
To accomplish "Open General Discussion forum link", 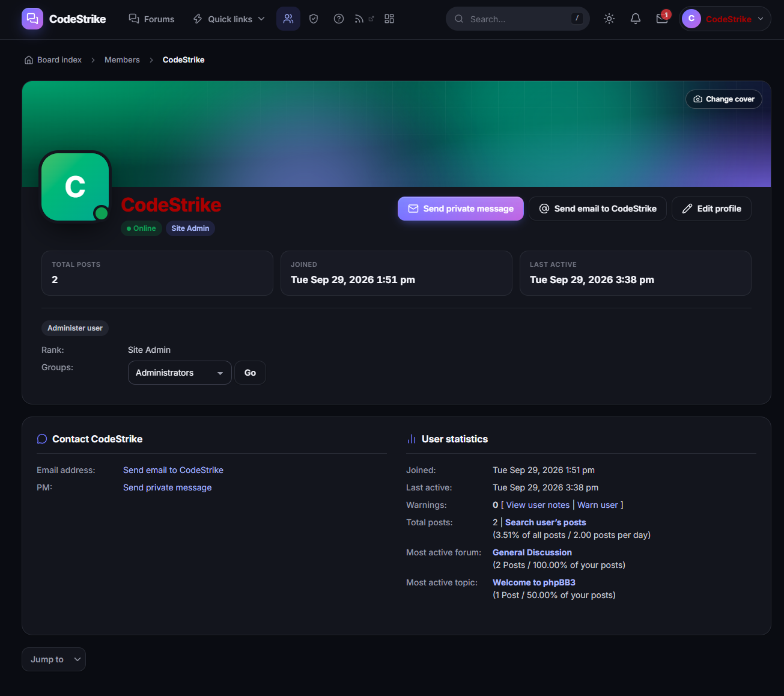I will [x=532, y=552].
